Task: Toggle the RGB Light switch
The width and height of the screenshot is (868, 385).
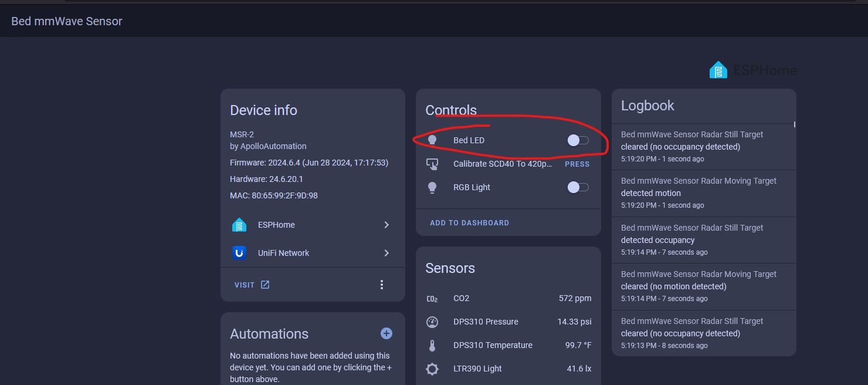Action: 578,187
